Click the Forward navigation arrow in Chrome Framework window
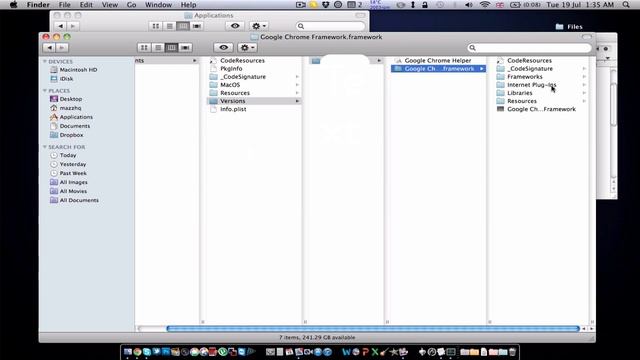640x360 pixels. (62, 48)
